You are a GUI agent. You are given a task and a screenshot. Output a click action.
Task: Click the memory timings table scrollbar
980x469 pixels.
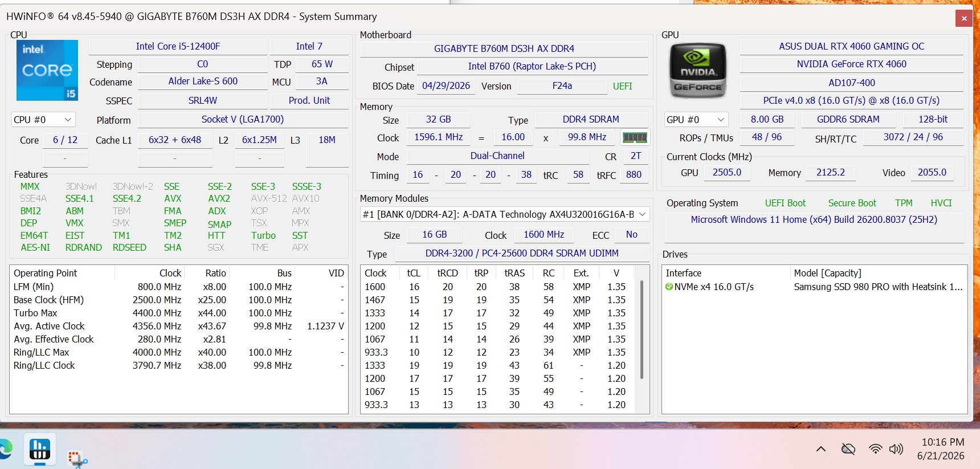642,329
